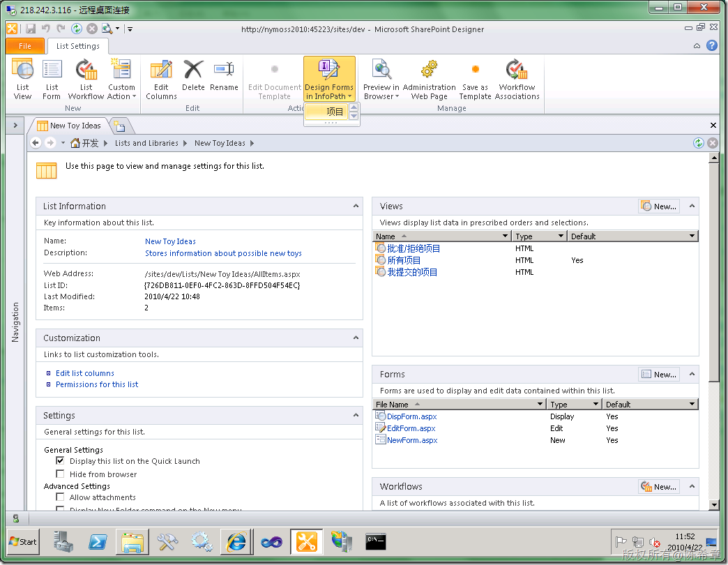Edit description Stores information about possible new toys
Screen dimensions: 728x565
[x=223, y=253]
